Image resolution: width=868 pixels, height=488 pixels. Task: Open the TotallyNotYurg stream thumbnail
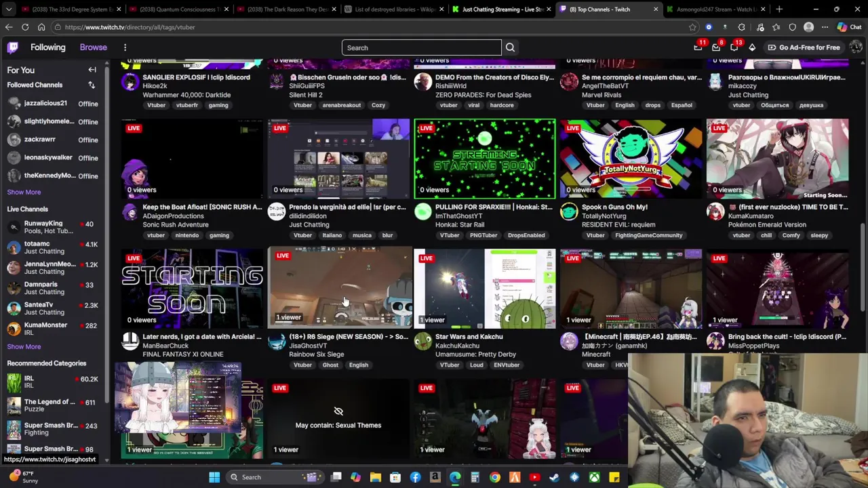(631, 159)
